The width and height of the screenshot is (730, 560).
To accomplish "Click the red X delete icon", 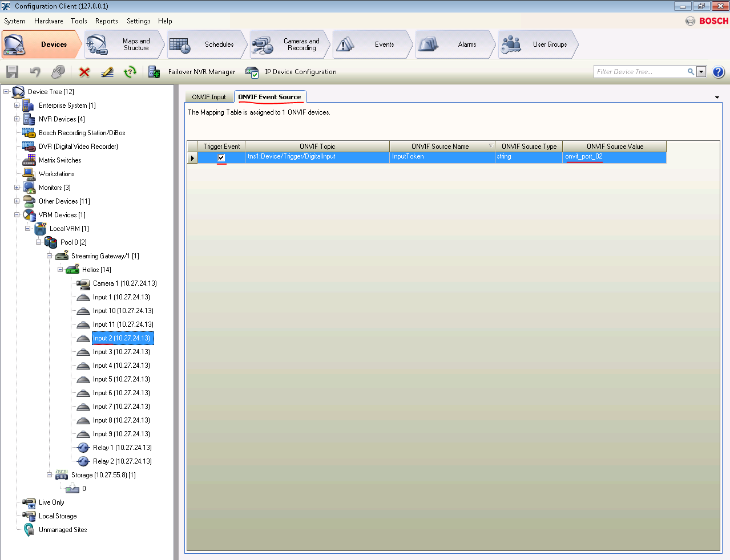I will pos(84,72).
